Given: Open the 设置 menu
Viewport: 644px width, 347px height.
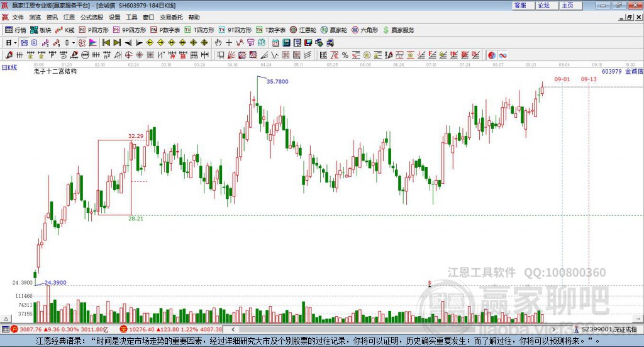Looking at the screenshot, I should click(114, 17).
